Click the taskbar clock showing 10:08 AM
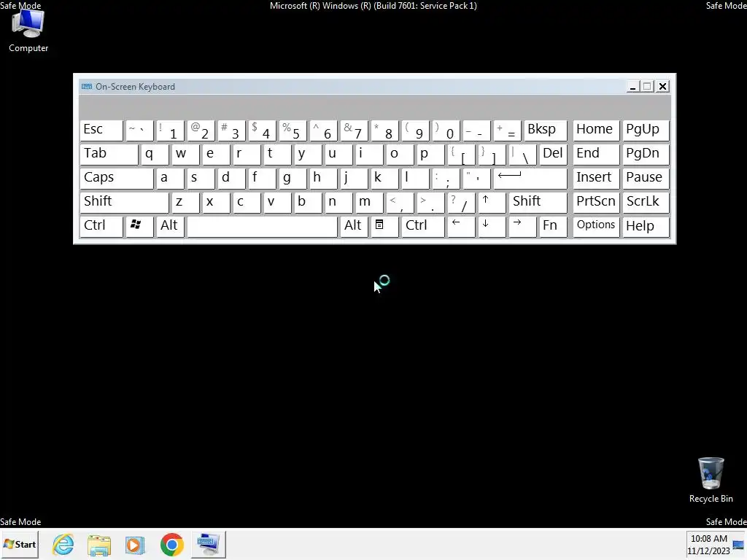Image resolution: width=747 pixels, height=560 pixels. 708,545
